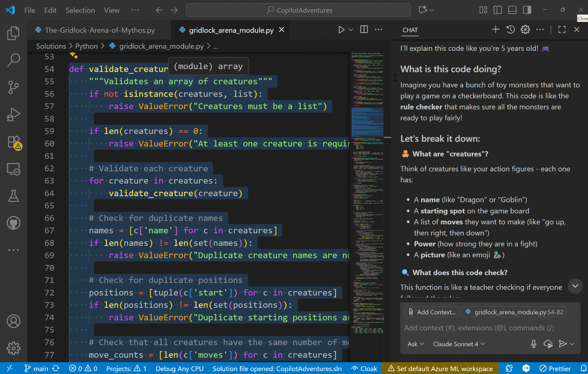Image resolution: width=588 pixels, height=374 pixels.
Task: Start a new chat with plus icon
Action: click(496, 30)
